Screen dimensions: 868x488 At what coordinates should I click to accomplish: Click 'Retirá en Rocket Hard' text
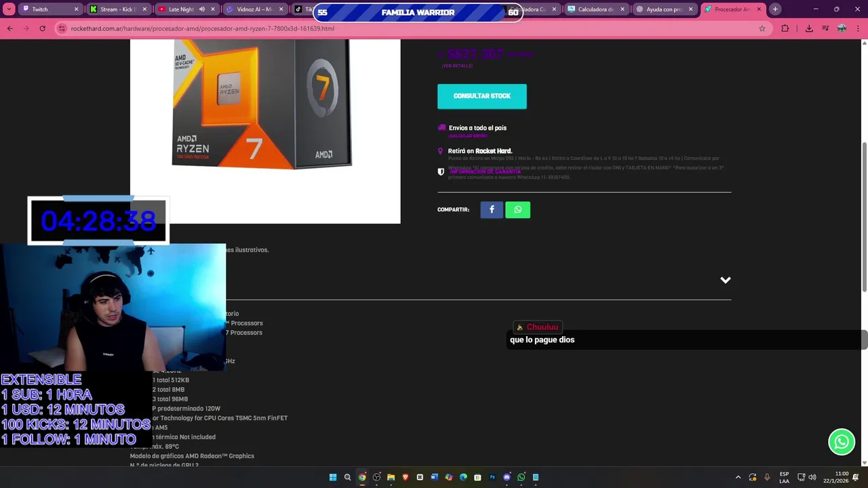pyautogui.click(x=479, y=151)
